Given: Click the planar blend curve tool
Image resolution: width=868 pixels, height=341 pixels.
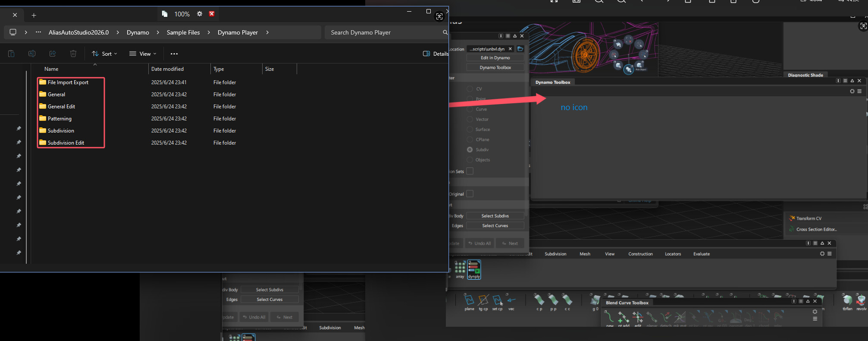Looking at the screenshot, I should [x=652, y=319].
